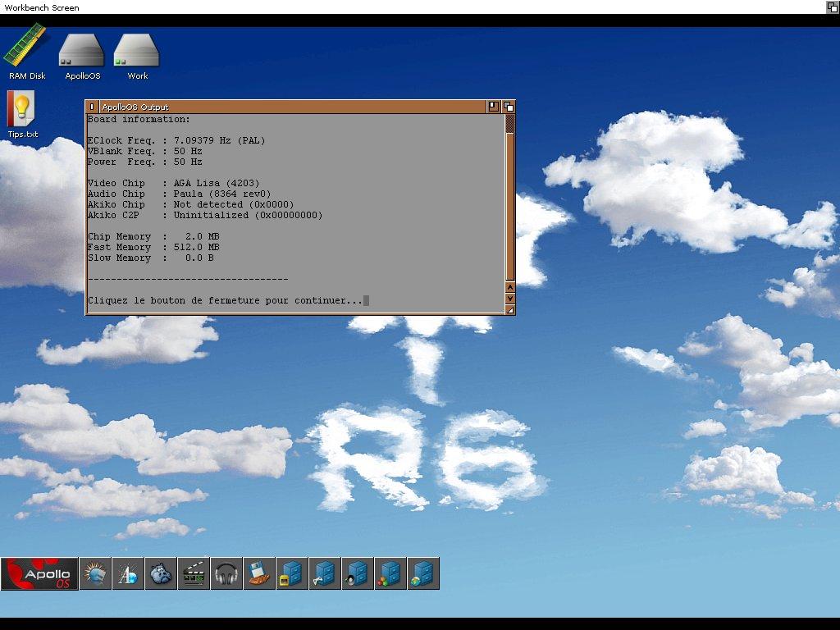Open the RAM Disk icon

pyautogui.click(x=26, y=51)
